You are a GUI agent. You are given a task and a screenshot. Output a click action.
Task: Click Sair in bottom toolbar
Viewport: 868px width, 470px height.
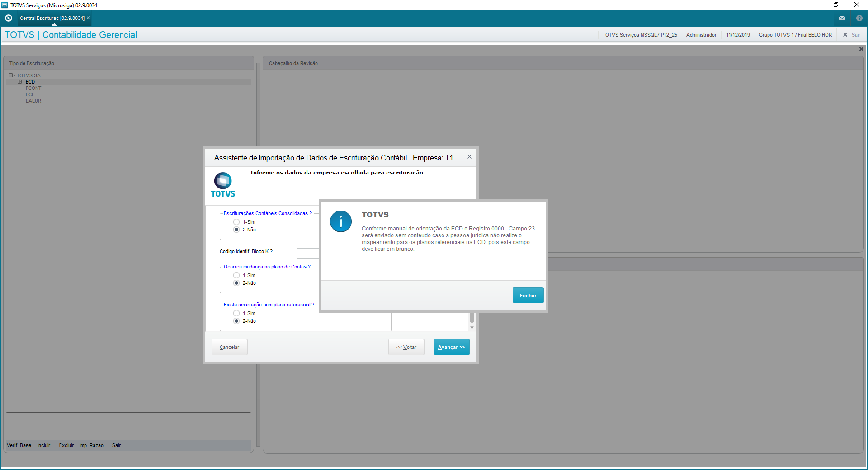(116, 445)
